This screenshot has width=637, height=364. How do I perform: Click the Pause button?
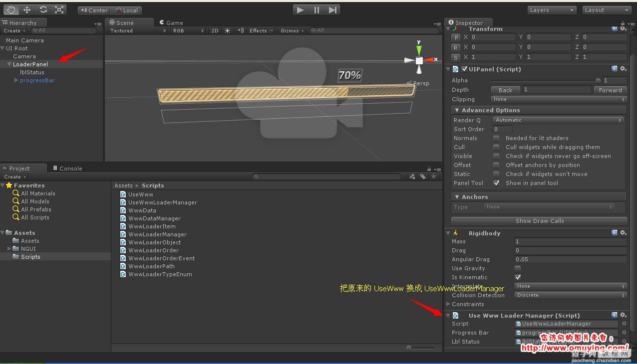317,10
